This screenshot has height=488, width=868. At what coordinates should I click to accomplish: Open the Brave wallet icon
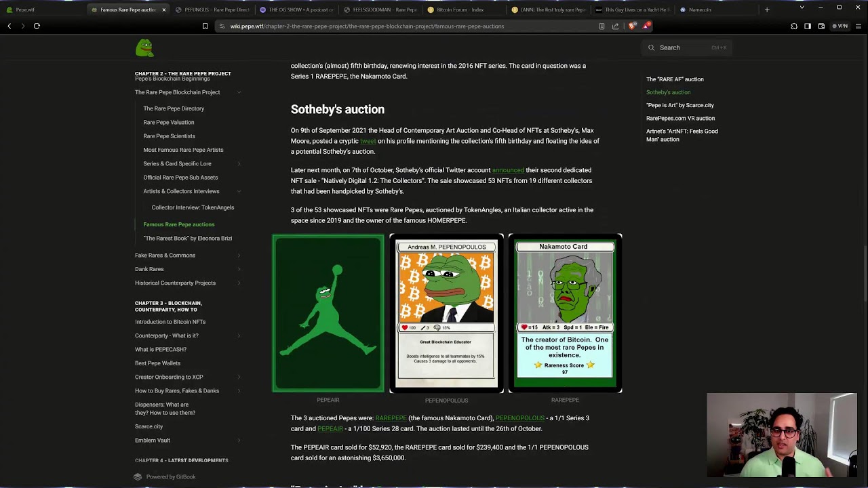pyautogui.click(x=821, y=26)
